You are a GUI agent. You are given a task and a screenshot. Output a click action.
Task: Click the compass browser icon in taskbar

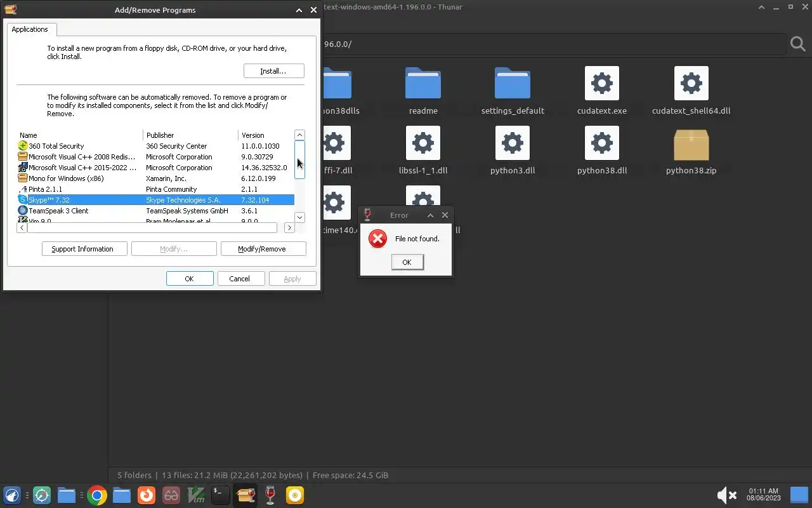[x=42, y=495]
